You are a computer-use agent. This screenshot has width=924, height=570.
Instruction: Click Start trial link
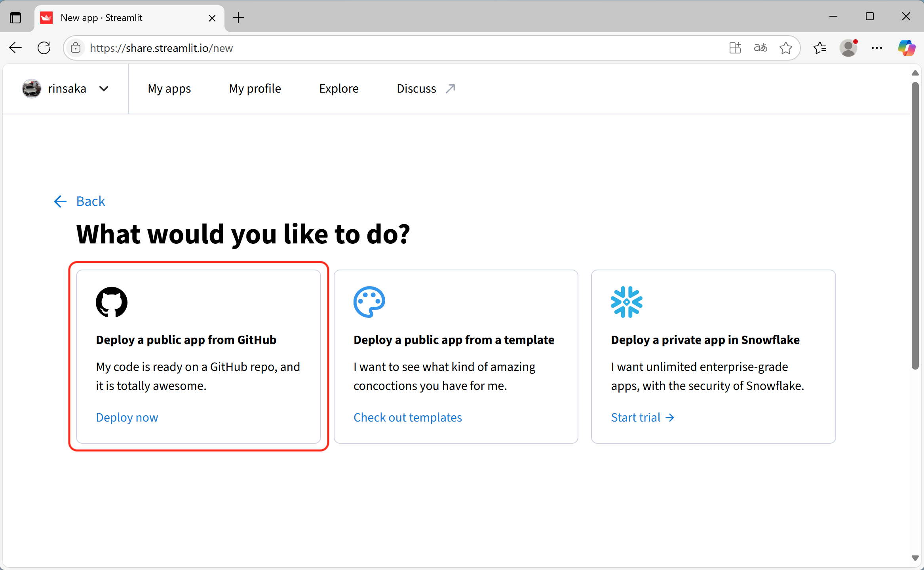[636, 418]
